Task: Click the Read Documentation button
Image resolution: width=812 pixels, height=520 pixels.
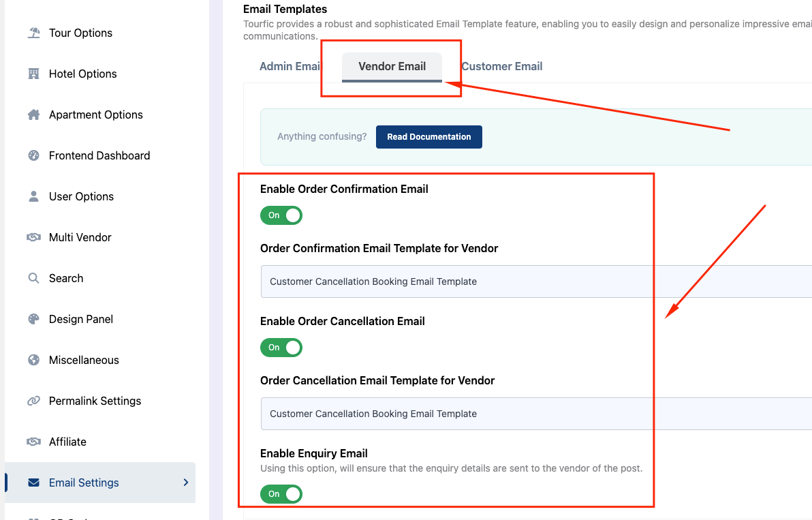Action: coord(428,136)
